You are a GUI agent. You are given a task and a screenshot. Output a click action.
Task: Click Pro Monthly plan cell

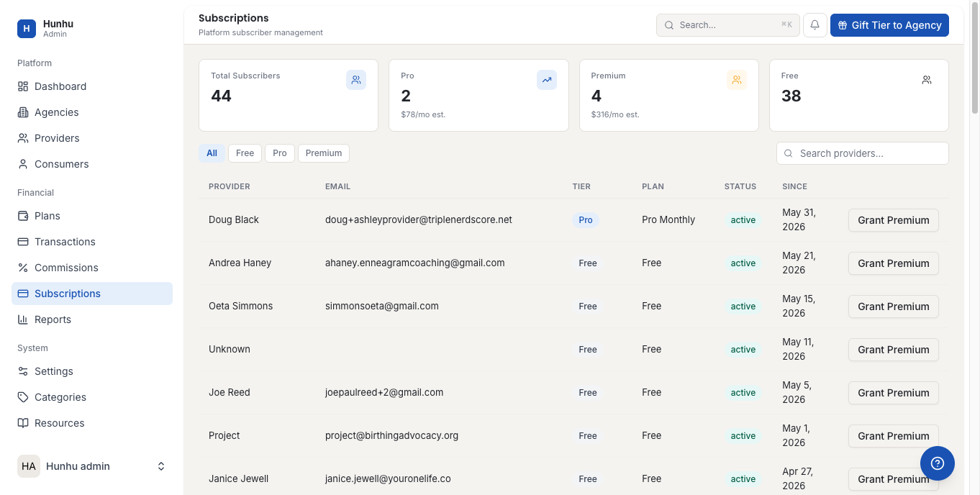tap(668, 219)
